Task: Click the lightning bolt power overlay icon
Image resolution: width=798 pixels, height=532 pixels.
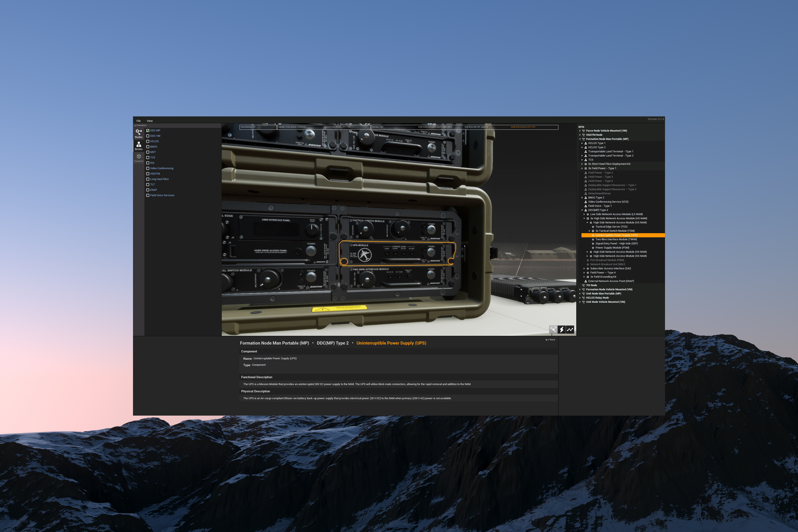Action: (561, 329)
